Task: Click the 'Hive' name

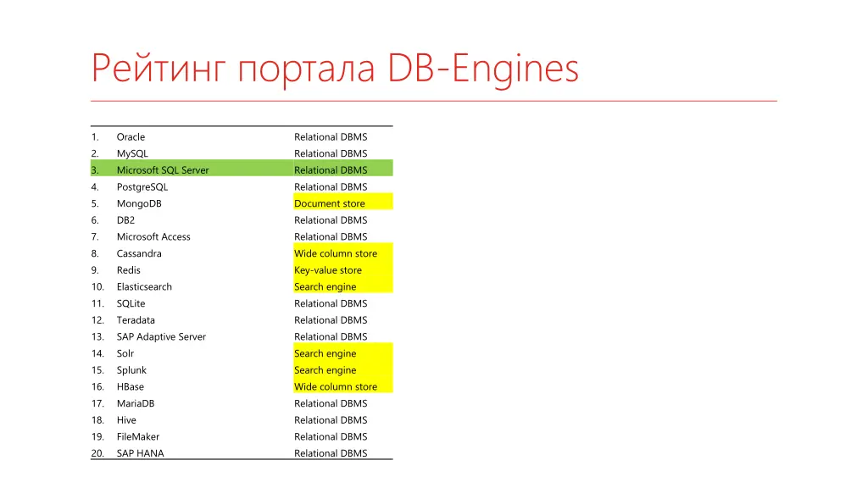Action: 126,420
